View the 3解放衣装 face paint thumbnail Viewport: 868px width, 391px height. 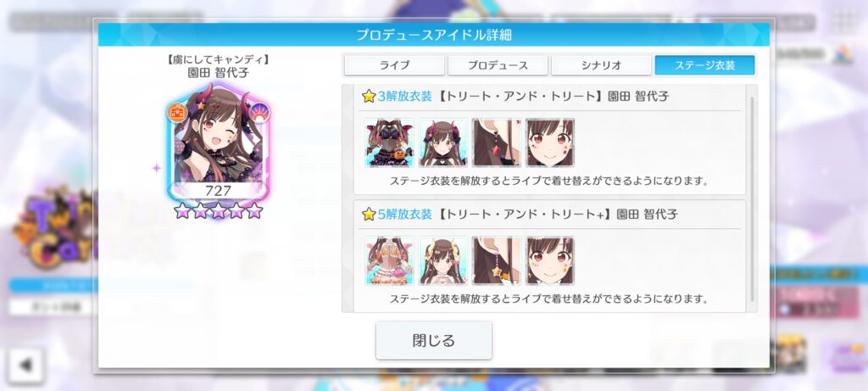(x=549, y=142)
